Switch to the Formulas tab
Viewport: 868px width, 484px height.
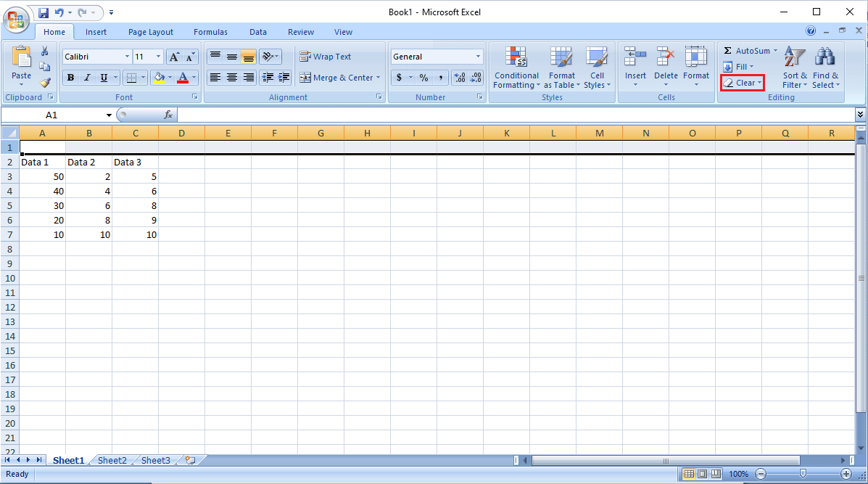[210, 32]
